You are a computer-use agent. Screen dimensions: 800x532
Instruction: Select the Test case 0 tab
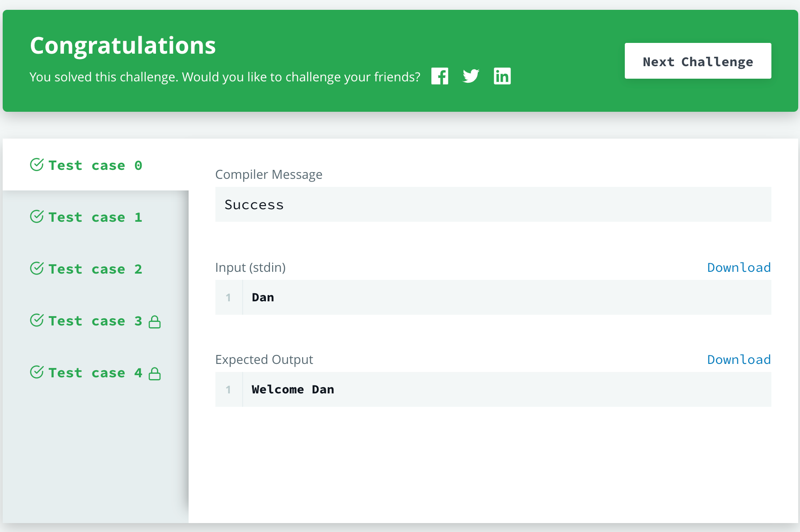(95, 165)
